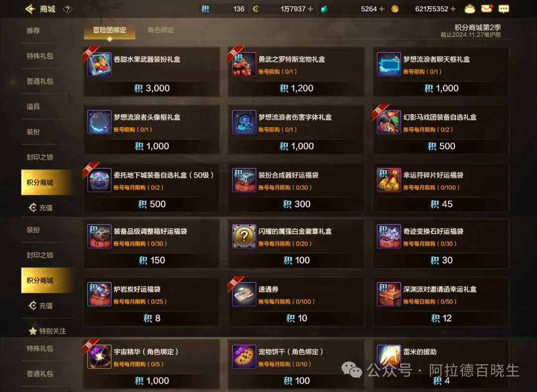The width and height of the screenshot is (537, 392).
Task: Add gold coins with the plus button
Action: (453, 9)
